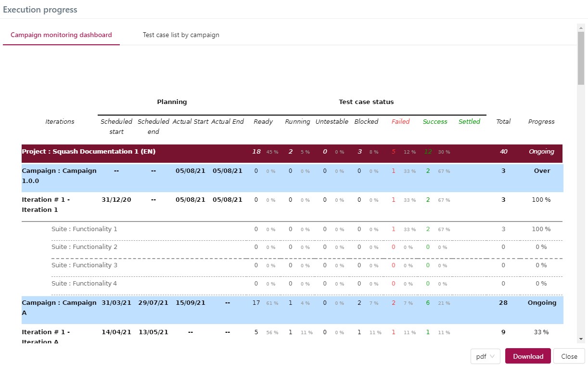Close the Execution progress dialog
Screen dimensions: 588x365
click(569, 356)
